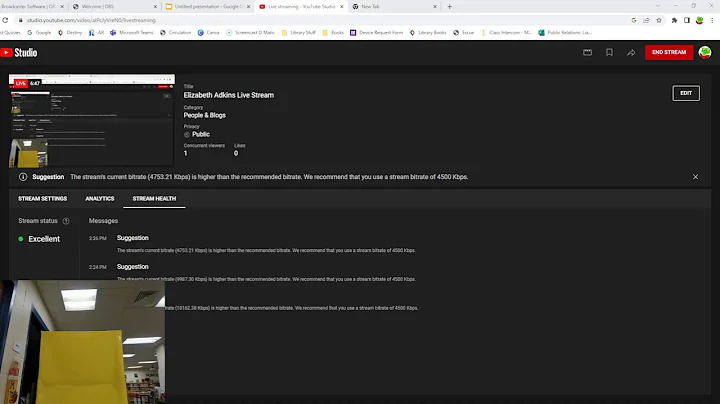
Task: Close the Live streaming YouTube Studio tab
Action: [341, 6]
